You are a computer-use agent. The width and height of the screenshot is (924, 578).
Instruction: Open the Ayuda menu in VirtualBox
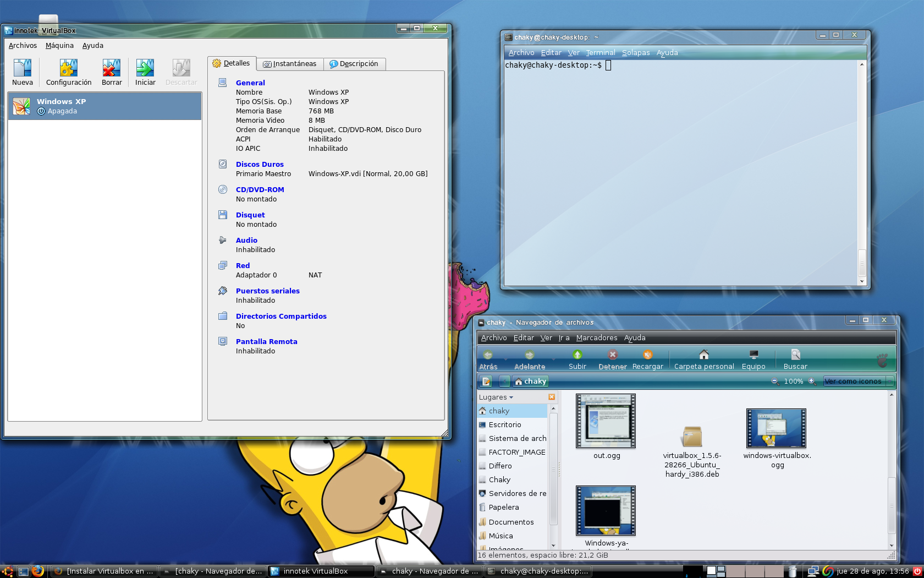click(x=93, y=46)
